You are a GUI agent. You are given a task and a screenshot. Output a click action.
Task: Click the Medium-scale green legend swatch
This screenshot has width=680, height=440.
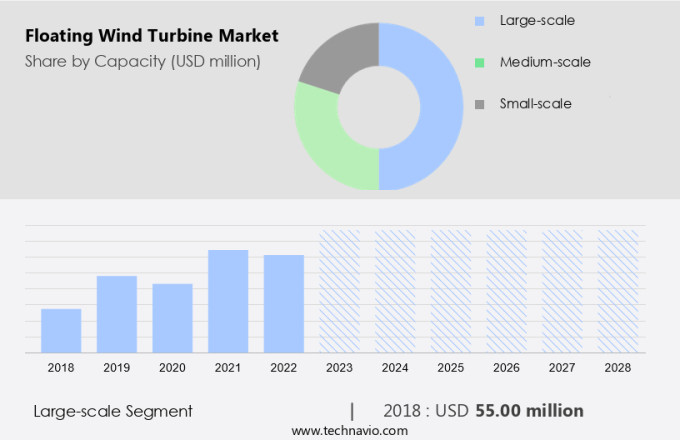pyautogui.click(x=480, y=62)
